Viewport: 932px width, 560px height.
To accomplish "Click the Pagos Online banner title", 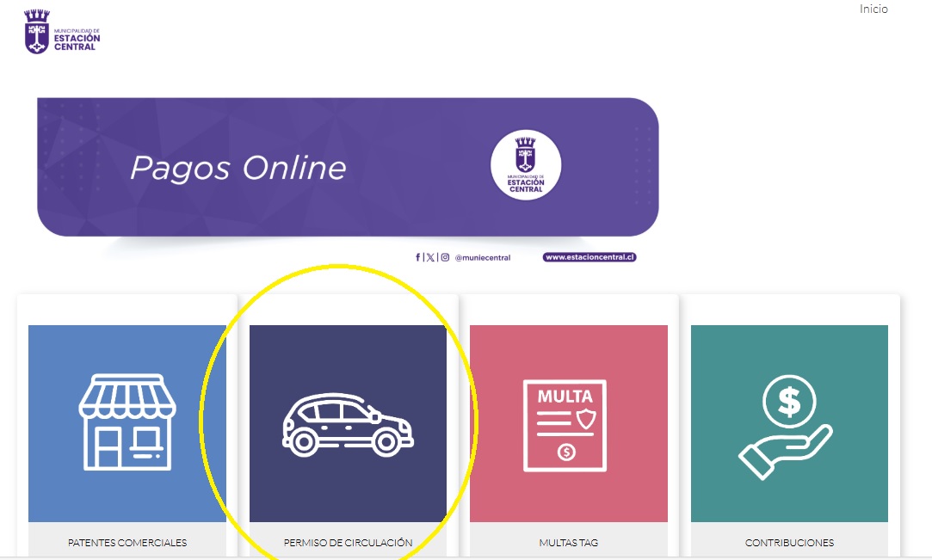I will [x=238, y=168].
